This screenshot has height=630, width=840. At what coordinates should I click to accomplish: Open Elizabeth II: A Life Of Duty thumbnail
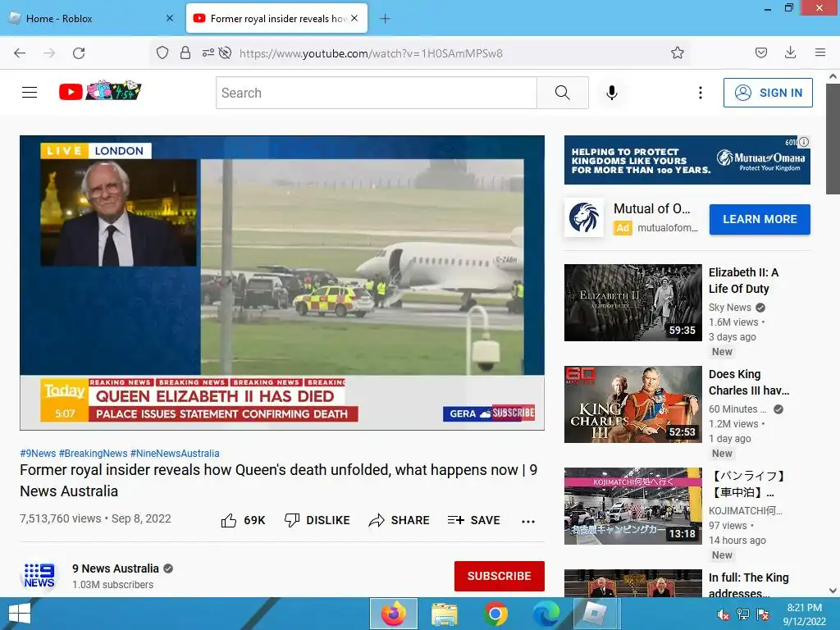tap(633, 303)
